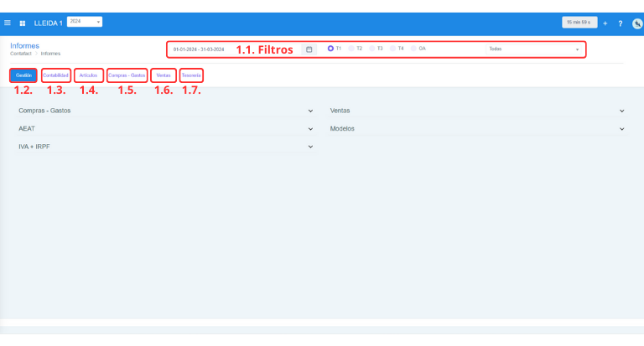644x346 pixels.
Task: Click the user profile avatar icon
Action: (636, 23)
